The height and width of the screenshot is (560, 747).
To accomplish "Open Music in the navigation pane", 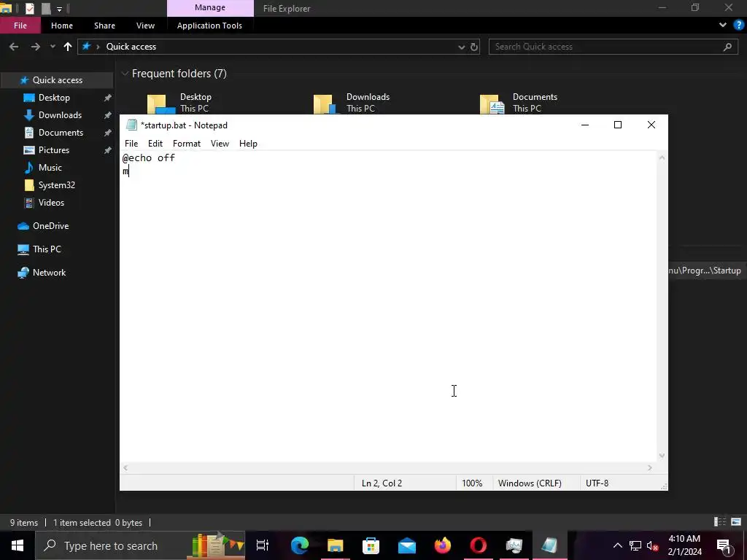I will click(50, 168).
